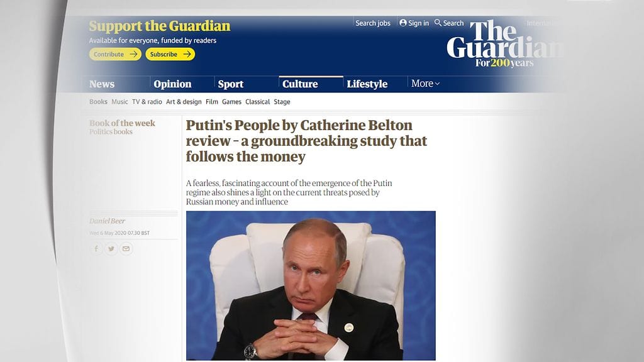644x362 pixels.
Task: Open author Daniel Beer's profile link
Action: click(x=107, y=221)
